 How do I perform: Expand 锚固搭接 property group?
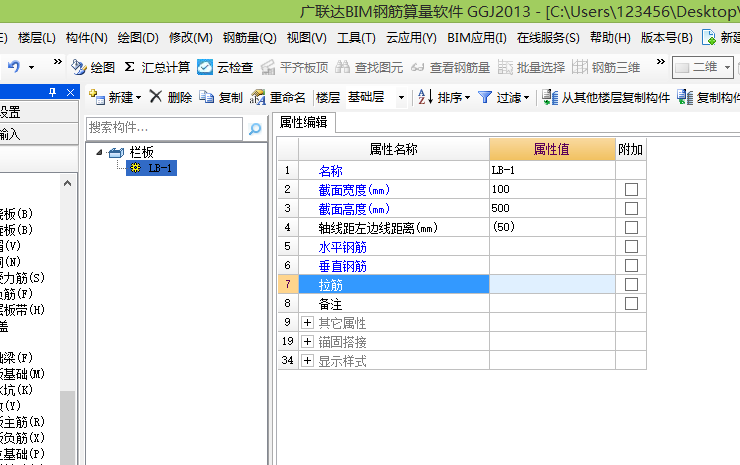tap(307, 341)
